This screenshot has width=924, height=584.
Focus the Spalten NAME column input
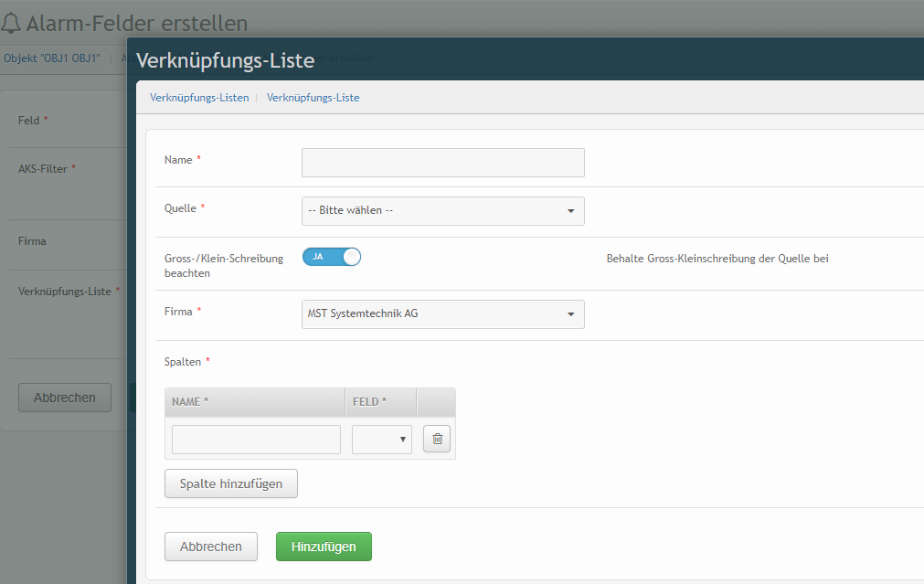click(x=256, y=440)
